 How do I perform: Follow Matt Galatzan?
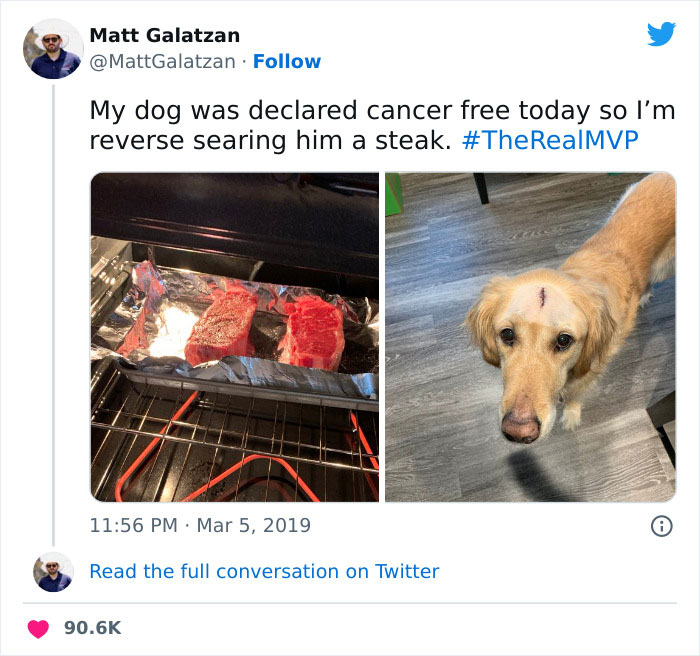(287, 62)
